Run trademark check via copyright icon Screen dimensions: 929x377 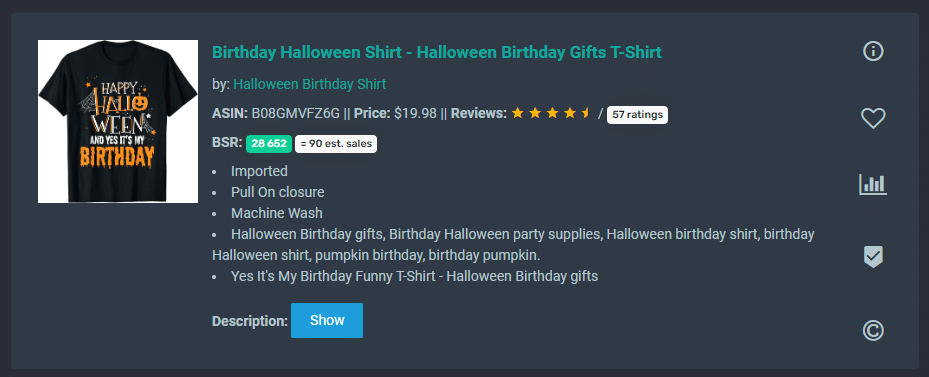point(873,330)
